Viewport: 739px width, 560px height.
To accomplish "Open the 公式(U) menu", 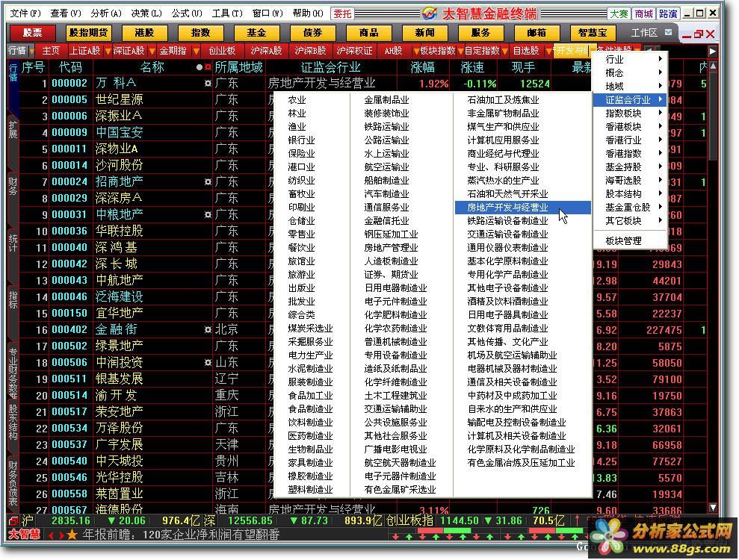I will [187, 13].
